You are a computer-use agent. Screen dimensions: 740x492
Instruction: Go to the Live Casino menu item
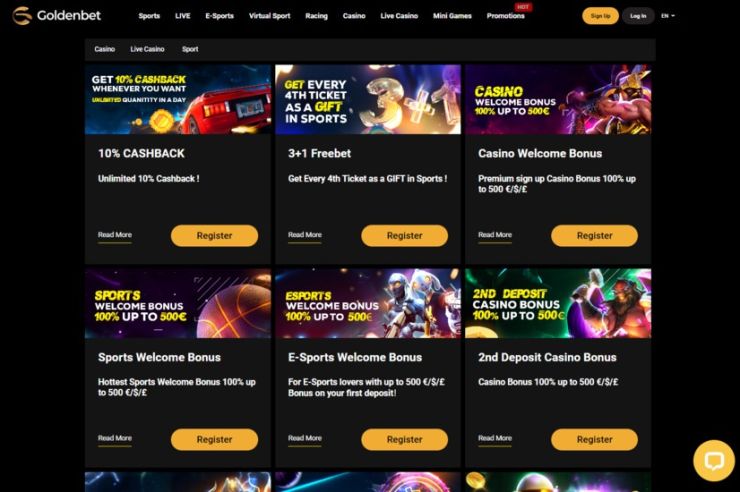tap(399, 16)
